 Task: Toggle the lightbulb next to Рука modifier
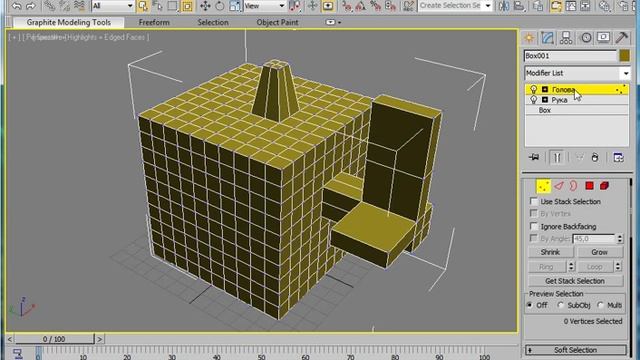[x=533, y=100]
